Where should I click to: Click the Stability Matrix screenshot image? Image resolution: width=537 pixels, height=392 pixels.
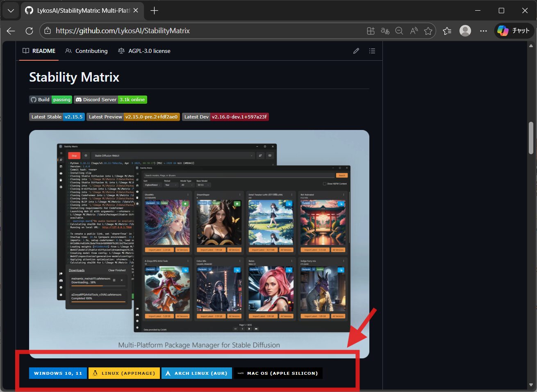tap(199, 238)
